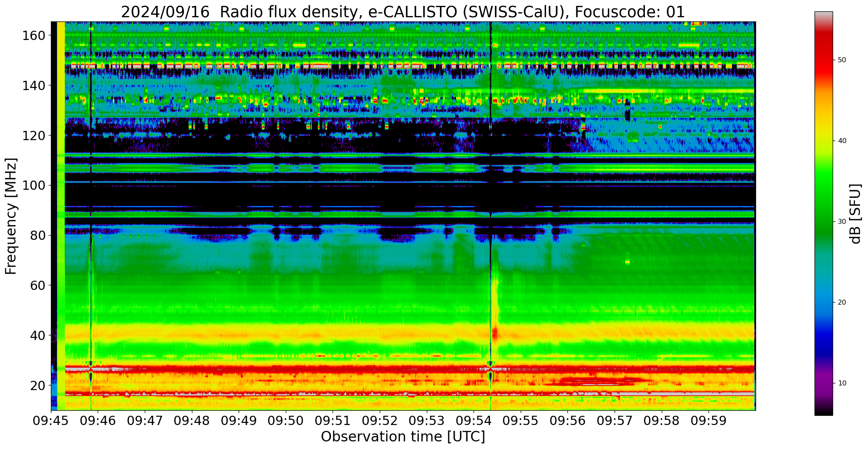Image resolution: width=868 pixels, height=449 pixels.
Task: Click the colorbar 50 tick label
Action: coord(842,60)
